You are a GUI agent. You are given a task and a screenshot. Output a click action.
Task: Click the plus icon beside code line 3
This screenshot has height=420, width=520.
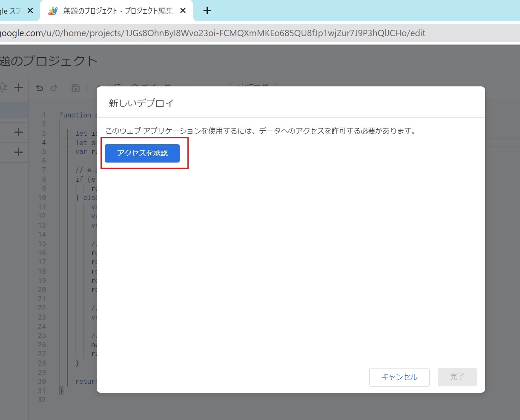pyautogui.click(x=18, y=132)
